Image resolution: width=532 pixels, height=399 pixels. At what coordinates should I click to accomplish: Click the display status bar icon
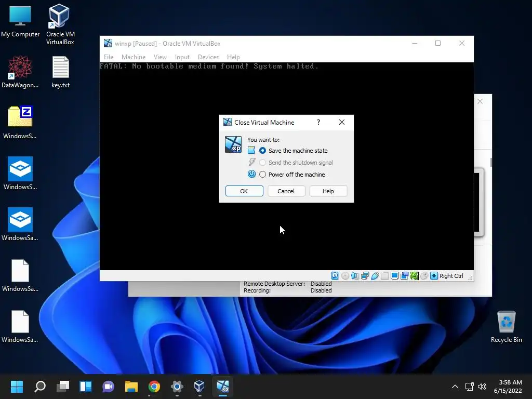[x=395, y=276]
